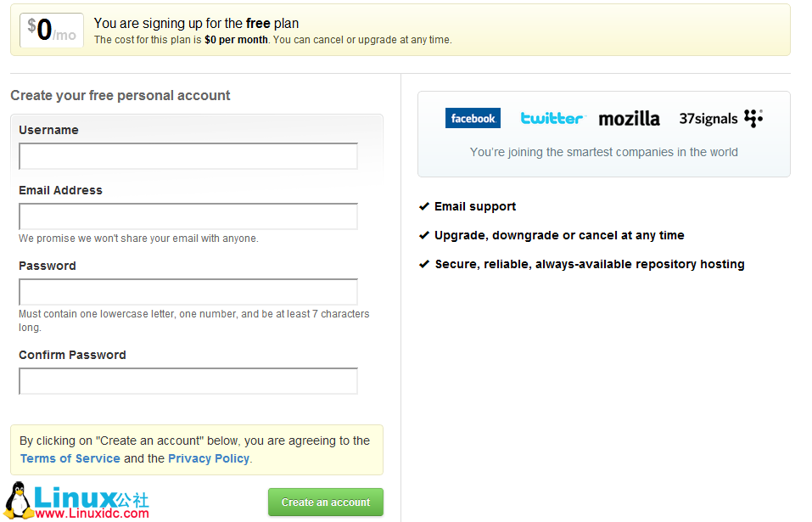The width and height of the screenshot is (812, 522).
Task: Focus the Password input field
Action: [x=188, y=292]
